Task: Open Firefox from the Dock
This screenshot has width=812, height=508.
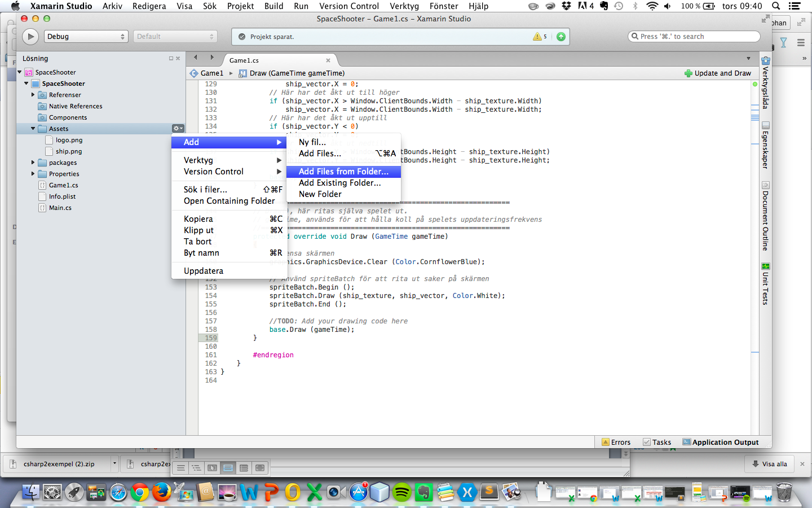Action: click(x=162, y=492)
